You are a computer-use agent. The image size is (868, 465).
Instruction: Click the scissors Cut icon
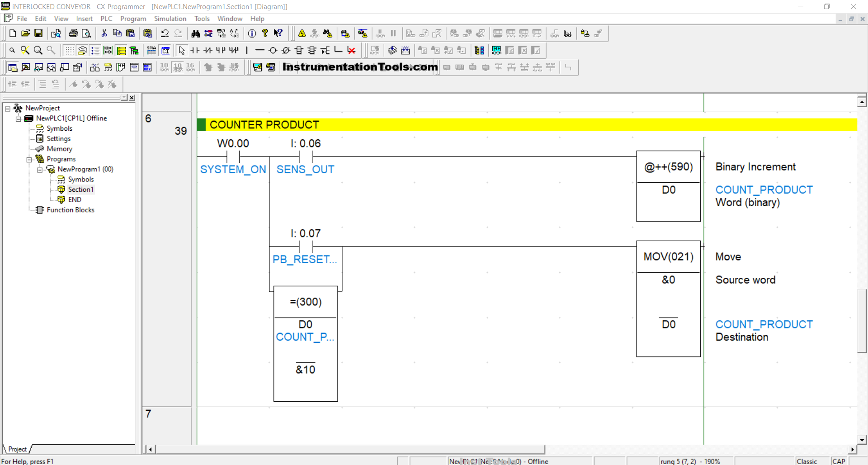point(104,33)
